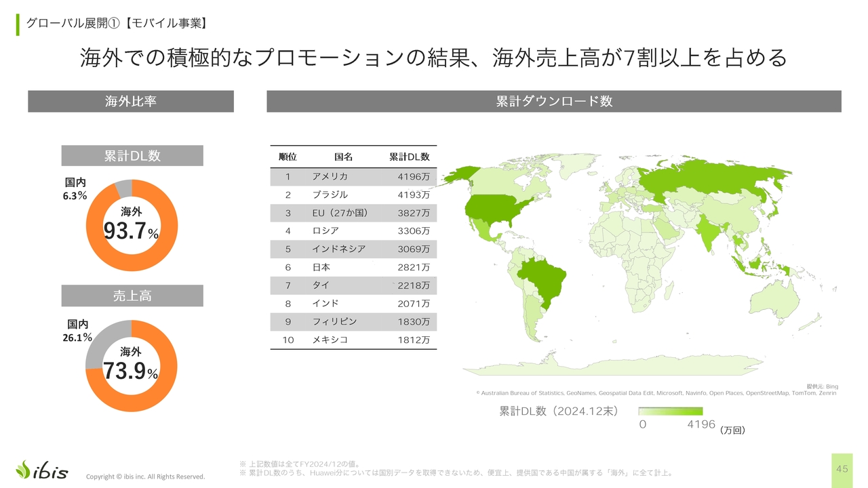Viewport: 868px width, 488px height.
Task: Click the 売上高 label above the donut chart
Action: 132,296
